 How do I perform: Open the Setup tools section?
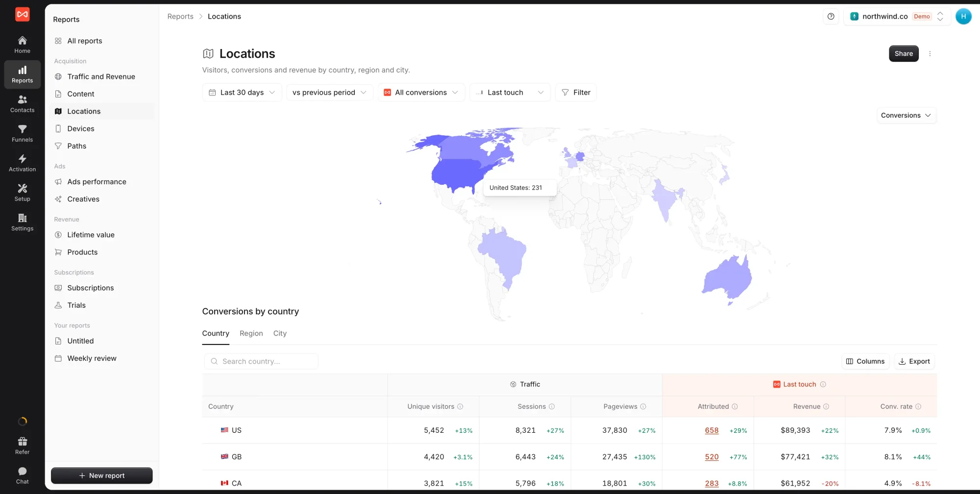coord(22,193)
